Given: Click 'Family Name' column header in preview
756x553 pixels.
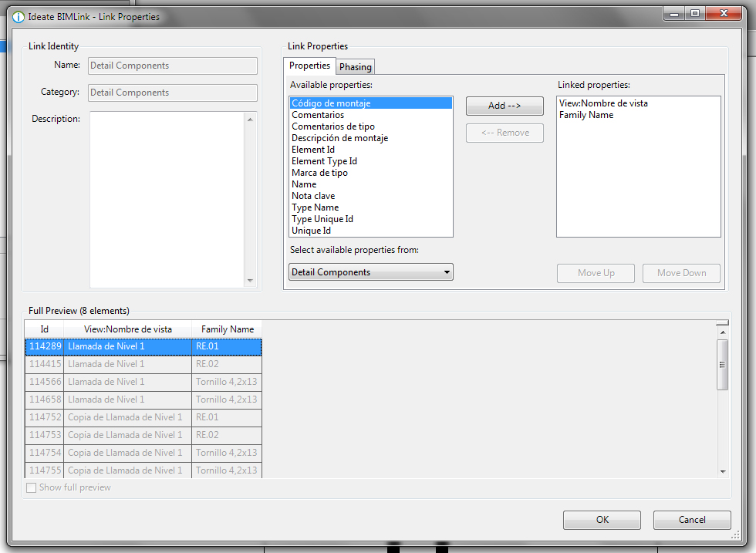Looking at the screenshot, I should [227, 329].
